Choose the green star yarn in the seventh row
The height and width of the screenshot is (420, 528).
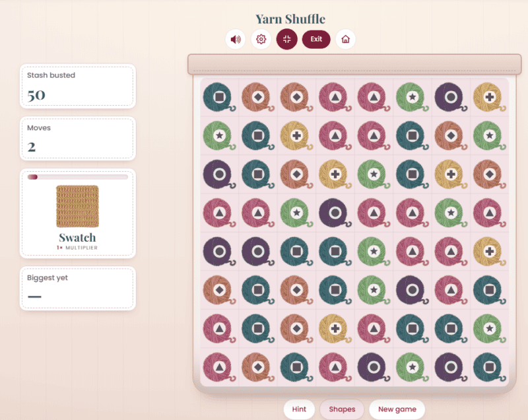[x=489, y=329]
